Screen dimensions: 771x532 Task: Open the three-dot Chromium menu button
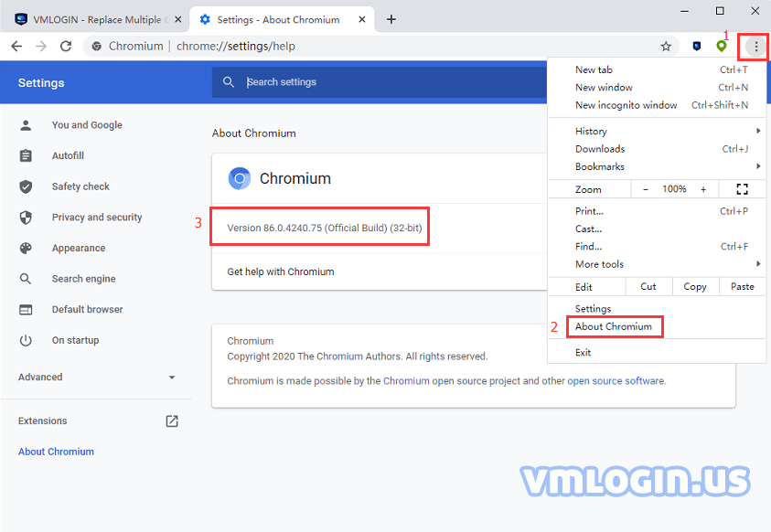click(756, 47)
